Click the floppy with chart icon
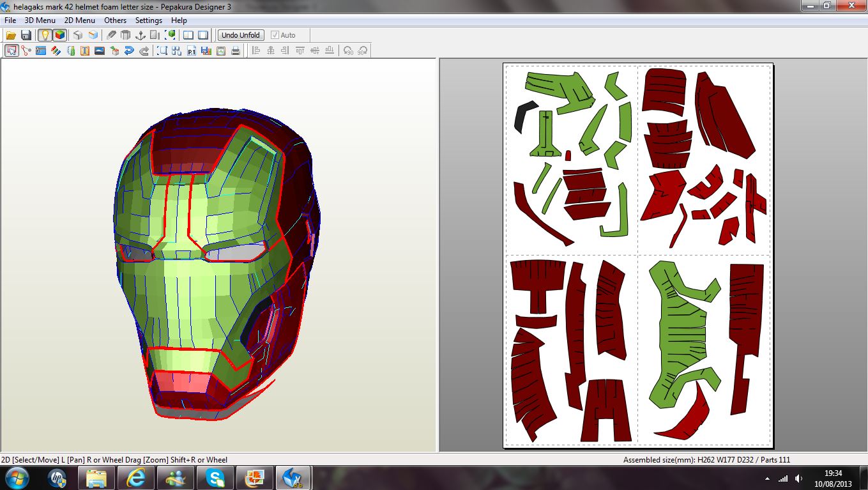The image size is (868, 490). [206, 50]
